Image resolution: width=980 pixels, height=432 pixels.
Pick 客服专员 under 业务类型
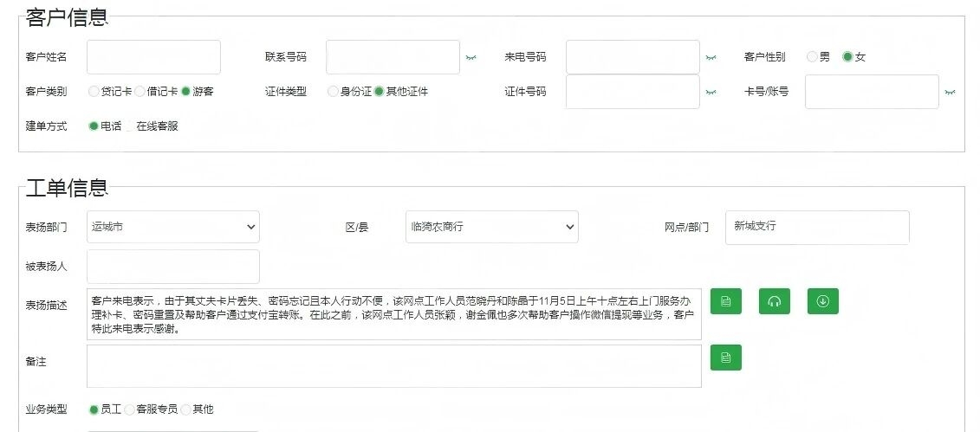click(x=130, y=409)
